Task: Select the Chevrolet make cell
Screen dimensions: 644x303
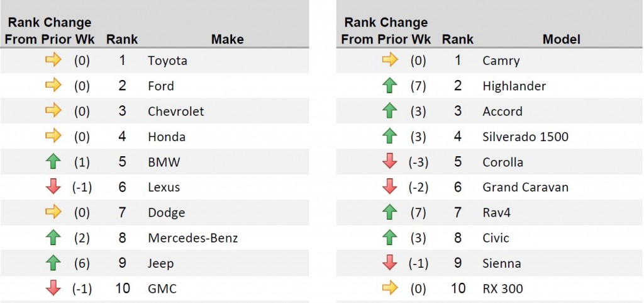Action: point(176,111)
